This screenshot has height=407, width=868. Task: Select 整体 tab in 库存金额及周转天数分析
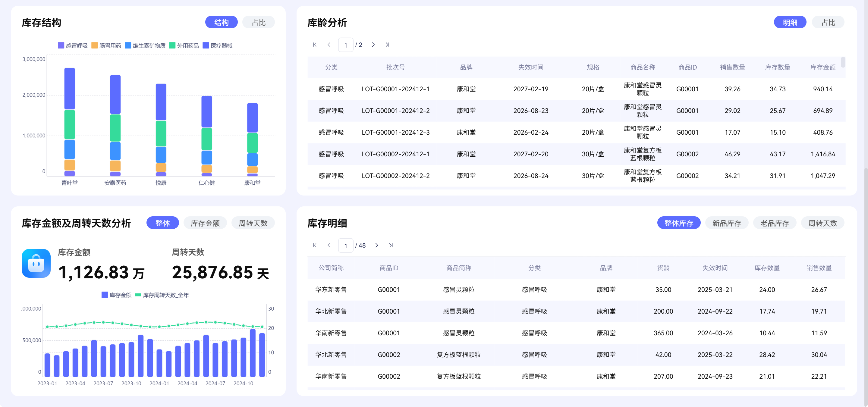162,223
